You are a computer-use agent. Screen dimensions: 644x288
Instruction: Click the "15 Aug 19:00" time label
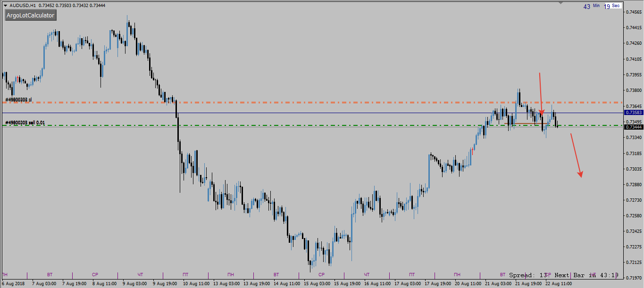coord(347,284)
